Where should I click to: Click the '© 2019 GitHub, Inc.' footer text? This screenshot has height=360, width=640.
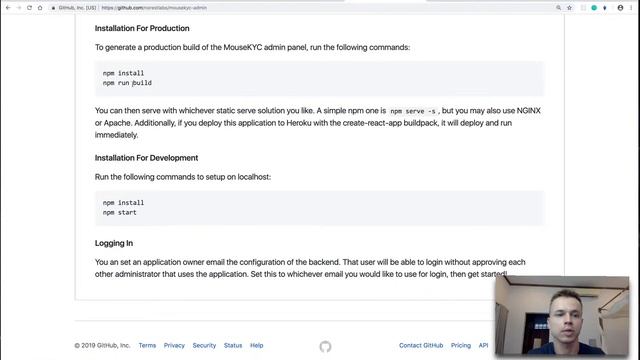[102, 345]
